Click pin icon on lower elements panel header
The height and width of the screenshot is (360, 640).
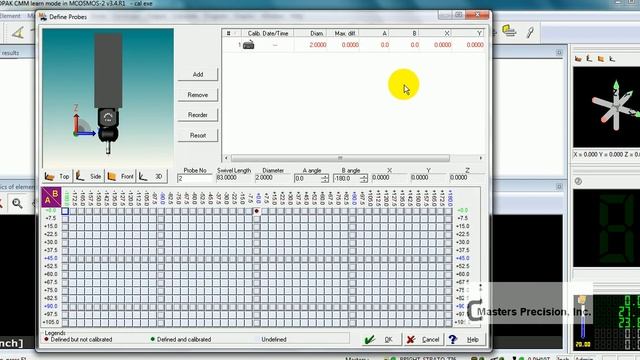coord(559,187)
